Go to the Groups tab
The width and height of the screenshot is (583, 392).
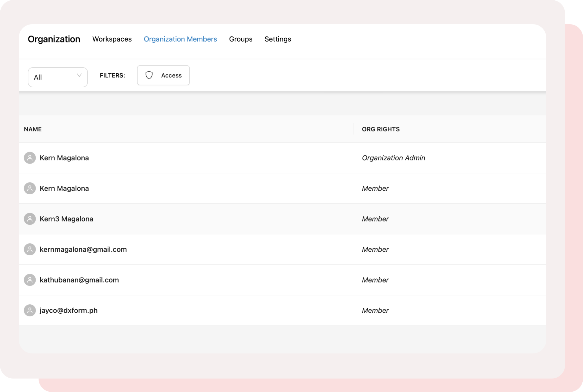pyautogui.click(x=241, y=39)
